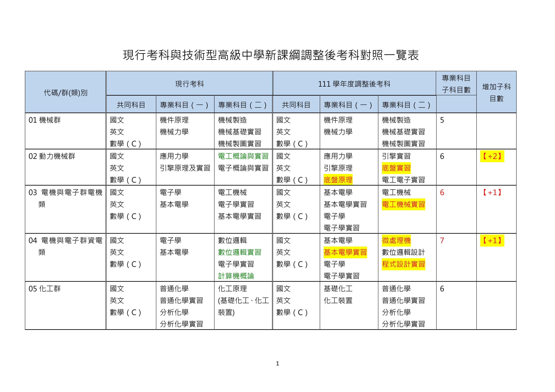Click the red number 7 cell
The image size is (555, 392).
(x=442, y=241)
